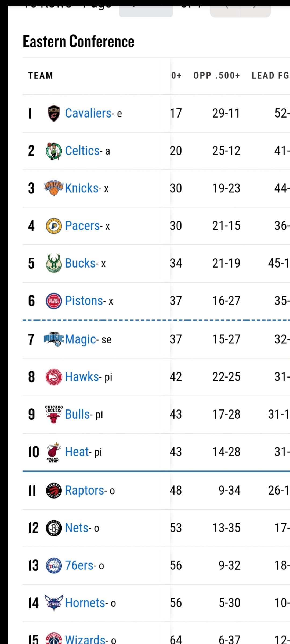290x644 pixels.
Task: Click the Miami Heat logo
Action: [54, 452]
